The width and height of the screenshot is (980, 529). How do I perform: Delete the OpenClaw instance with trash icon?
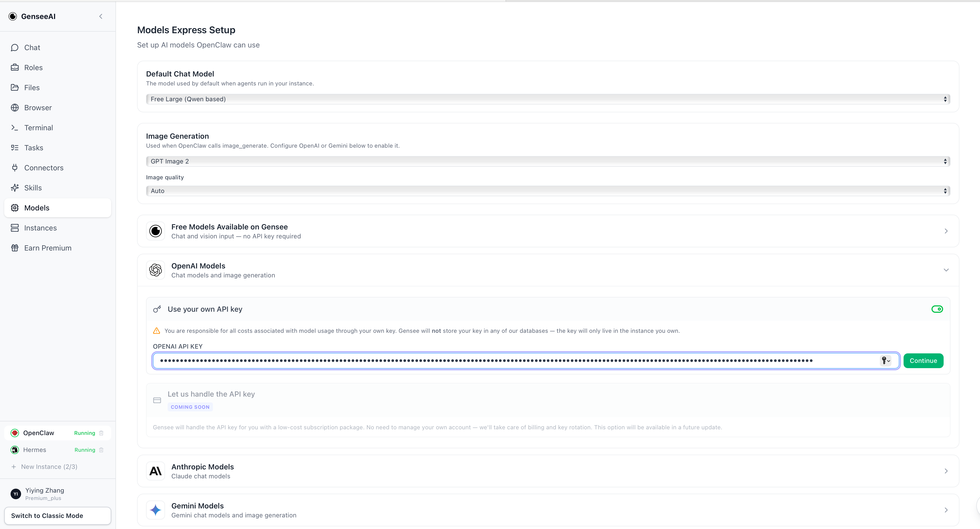pos(101,433)
